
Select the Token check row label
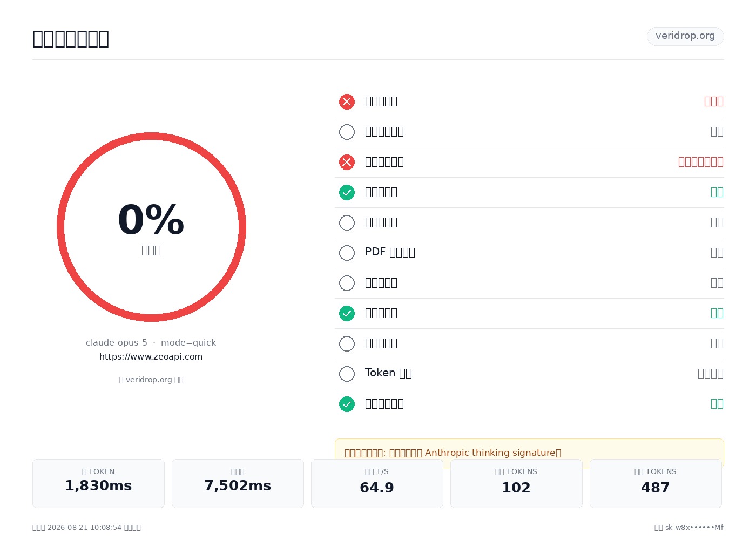click(388, 373)
